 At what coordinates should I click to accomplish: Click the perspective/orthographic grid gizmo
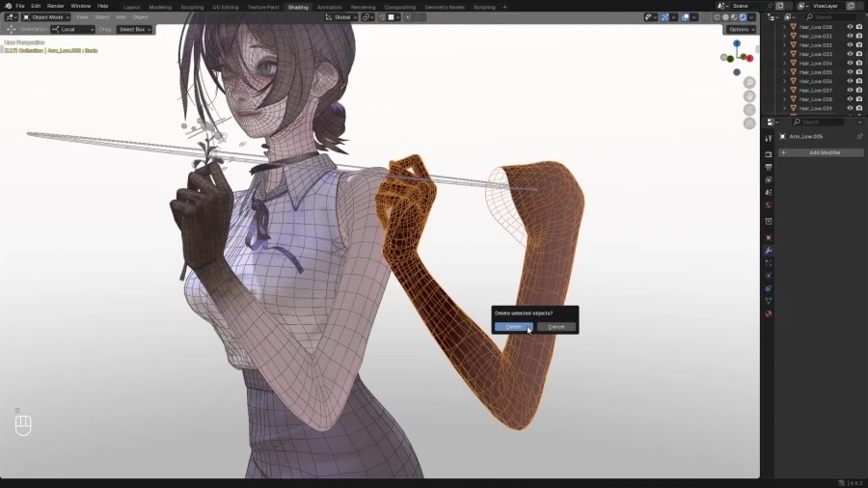click(x=749, y=123)
